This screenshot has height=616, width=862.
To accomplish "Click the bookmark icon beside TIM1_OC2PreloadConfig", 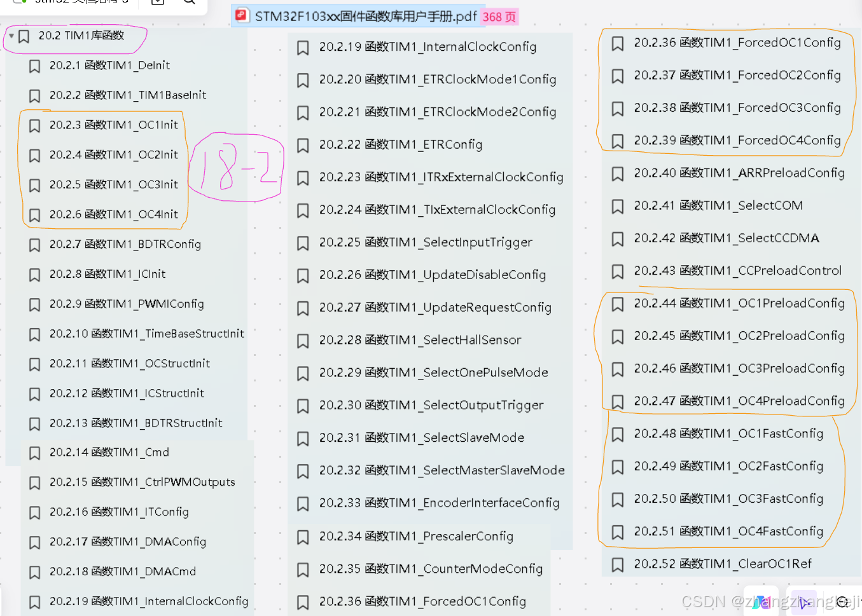I will point(618,337).
